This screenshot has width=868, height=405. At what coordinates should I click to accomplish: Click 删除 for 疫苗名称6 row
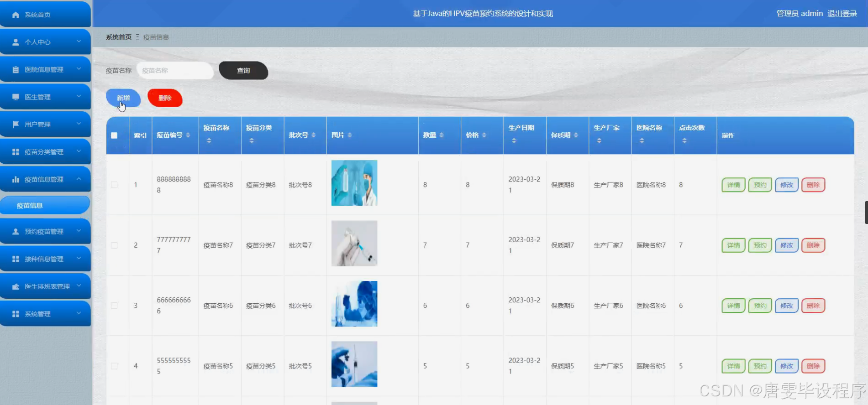(813, 306)
